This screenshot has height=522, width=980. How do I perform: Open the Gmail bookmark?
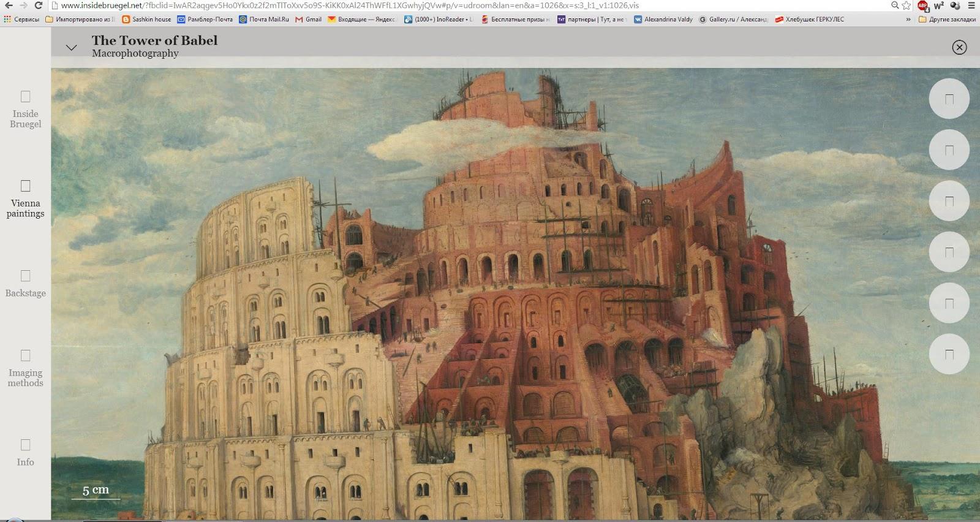pos(309,20)
